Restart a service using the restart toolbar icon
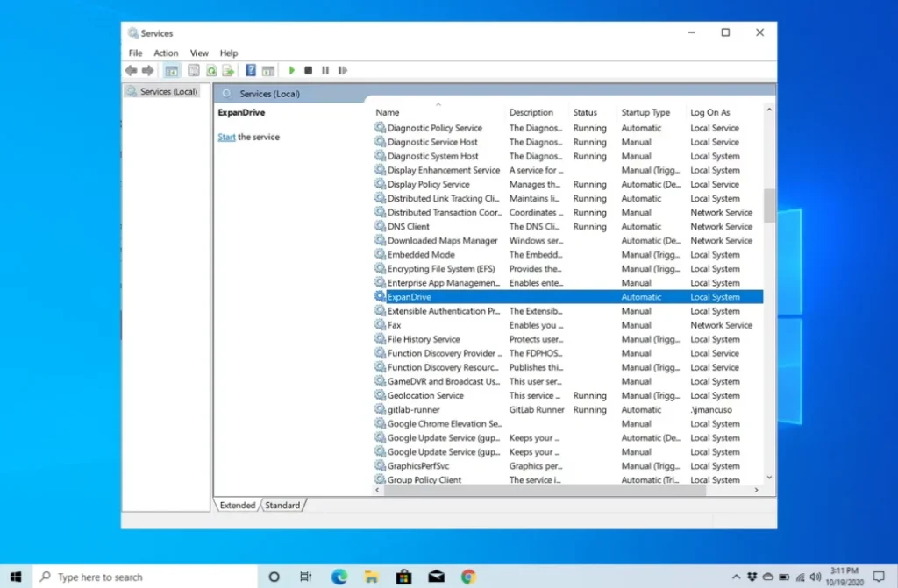The height and width of the screenshot is (588, 898). (x=342, y=70)
